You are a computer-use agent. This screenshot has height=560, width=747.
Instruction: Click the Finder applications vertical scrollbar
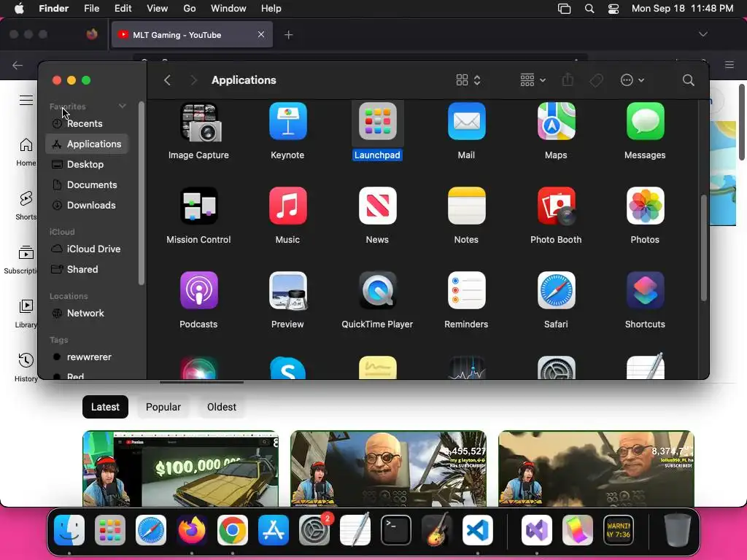pyautogui.click(x=704, y=248)
